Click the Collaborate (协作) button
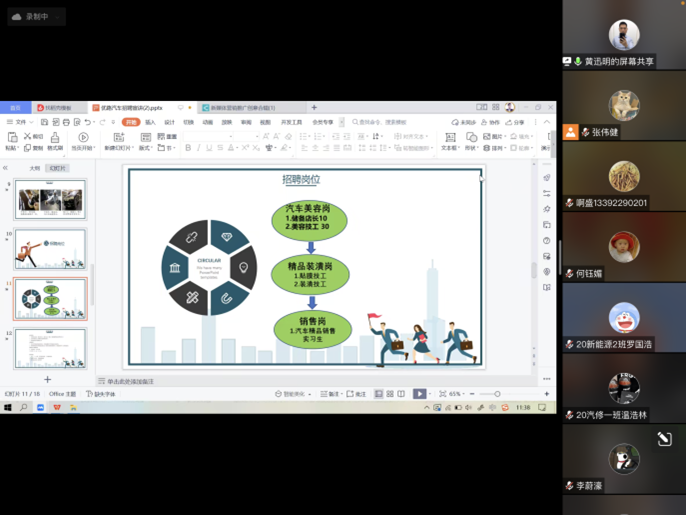The height and width of the screenshot is (515, 686). (492, 122)
